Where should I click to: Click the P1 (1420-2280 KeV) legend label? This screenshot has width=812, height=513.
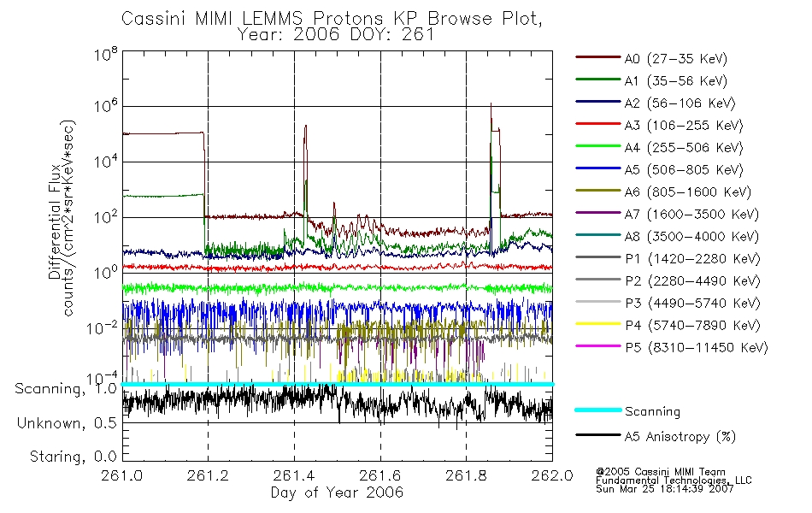[x=692, y=259]
